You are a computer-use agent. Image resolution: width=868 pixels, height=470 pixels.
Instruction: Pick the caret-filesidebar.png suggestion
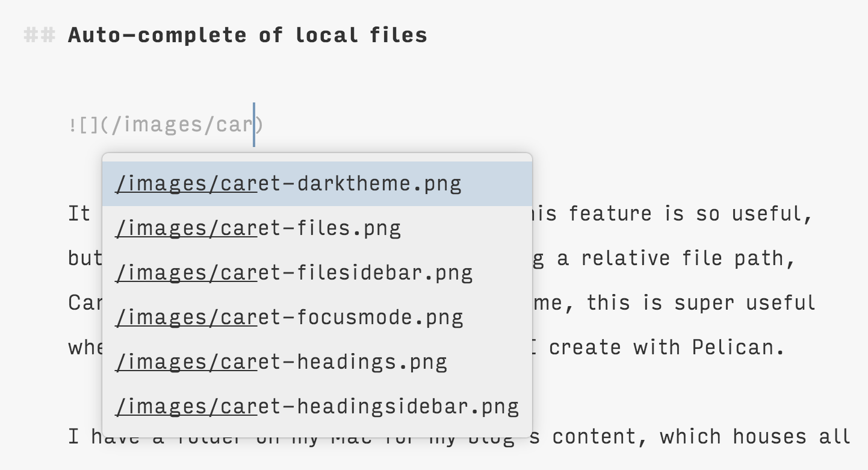294,272
